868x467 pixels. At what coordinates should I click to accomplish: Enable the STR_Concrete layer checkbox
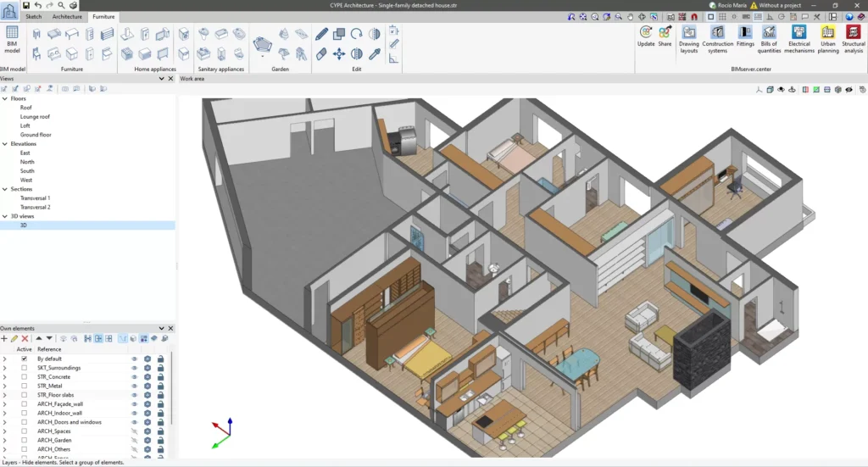coord(24,377)
